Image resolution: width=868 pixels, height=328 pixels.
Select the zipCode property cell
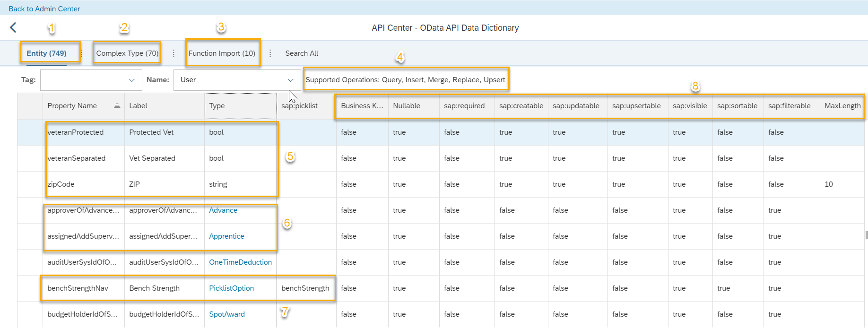click(x=84, y=184)
